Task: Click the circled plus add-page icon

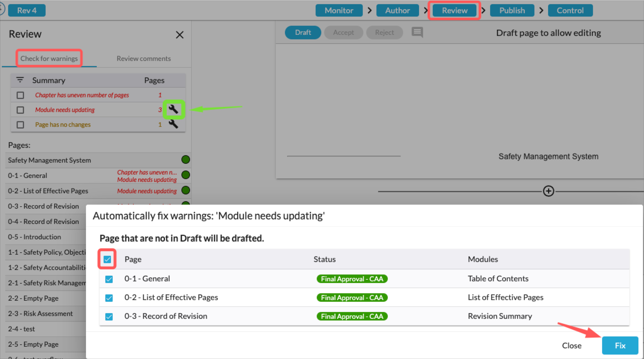Action: pos(548,191)
